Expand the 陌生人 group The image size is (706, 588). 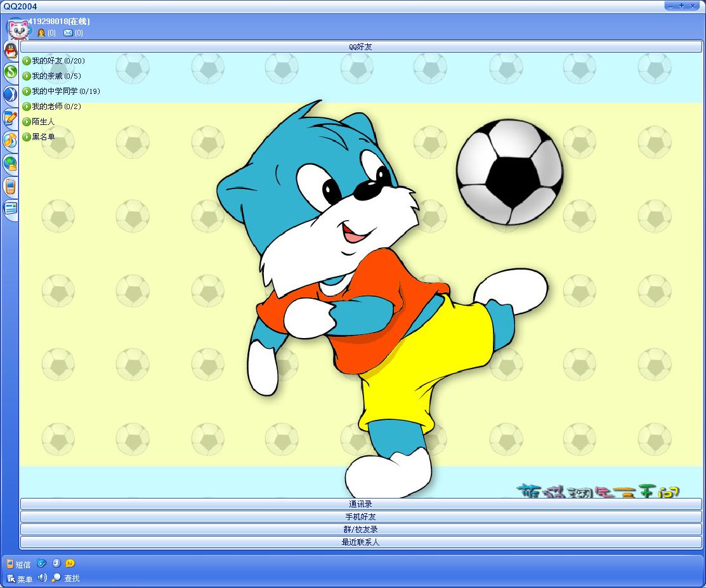39,122
